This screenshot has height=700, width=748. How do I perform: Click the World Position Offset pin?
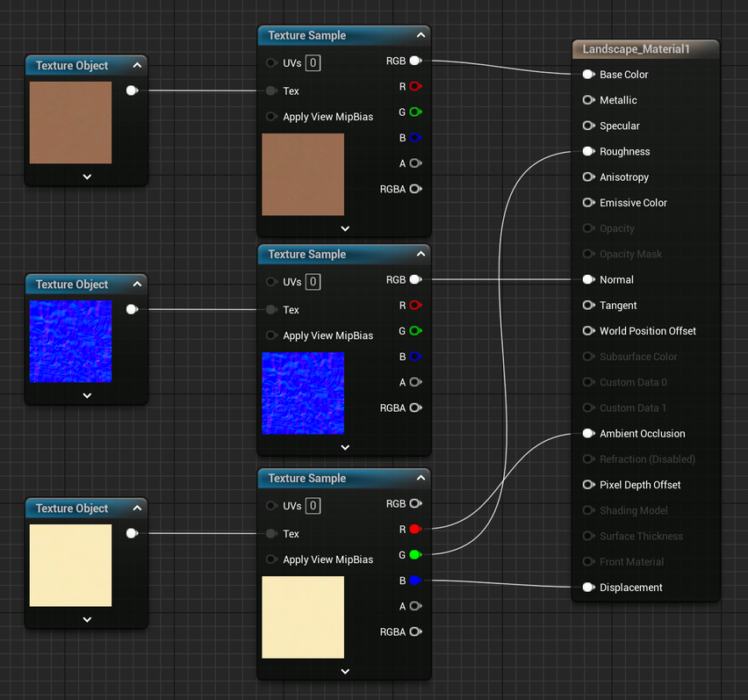pyautogui.click(x=589, y=330)
